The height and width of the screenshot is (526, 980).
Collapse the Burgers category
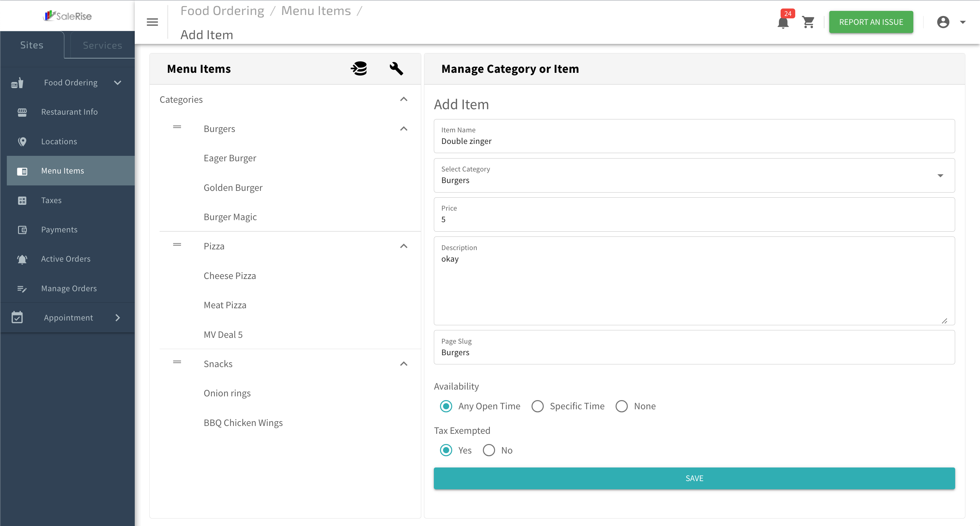point(404,129)
